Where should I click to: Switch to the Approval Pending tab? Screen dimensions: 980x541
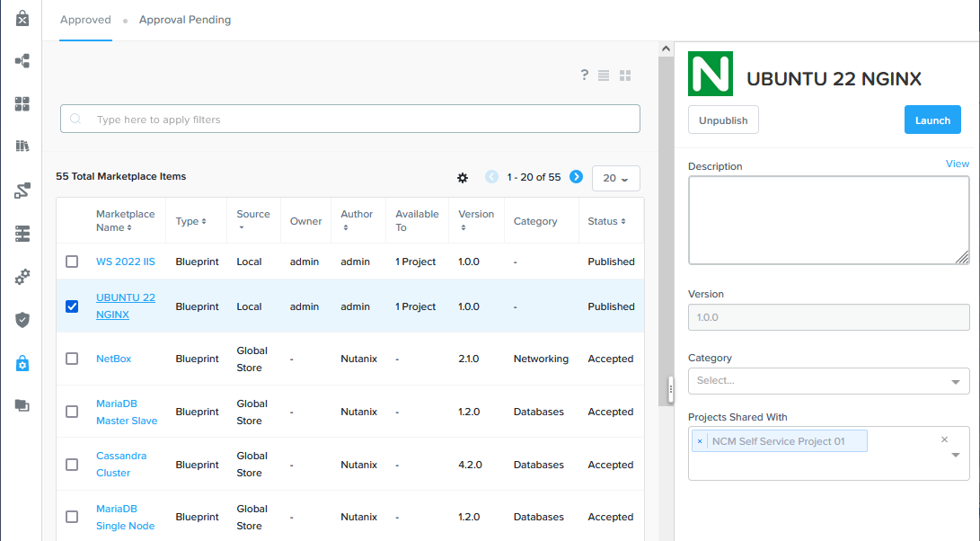[184, 20]
